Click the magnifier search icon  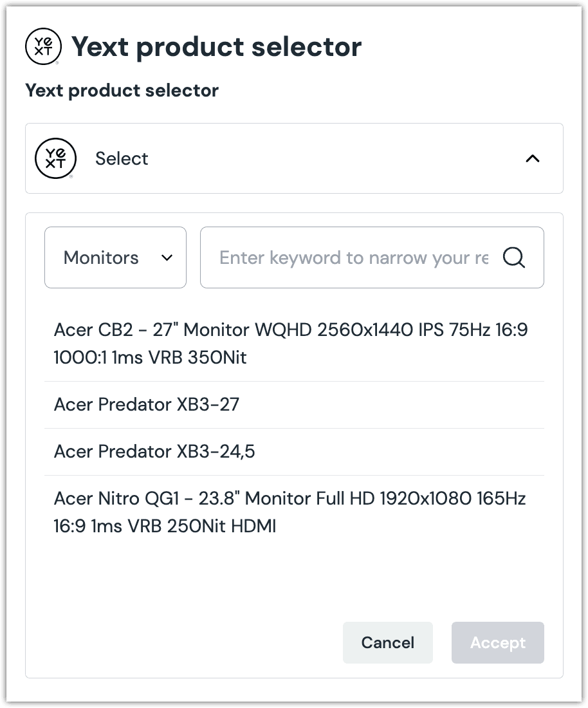pos(514,258)
